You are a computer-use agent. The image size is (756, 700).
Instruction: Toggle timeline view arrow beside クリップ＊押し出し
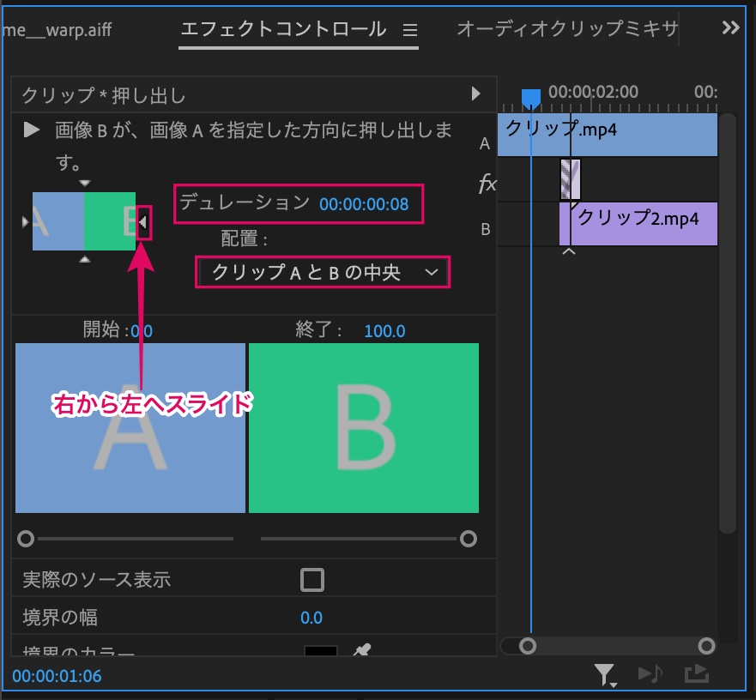[x=476, y=94]
